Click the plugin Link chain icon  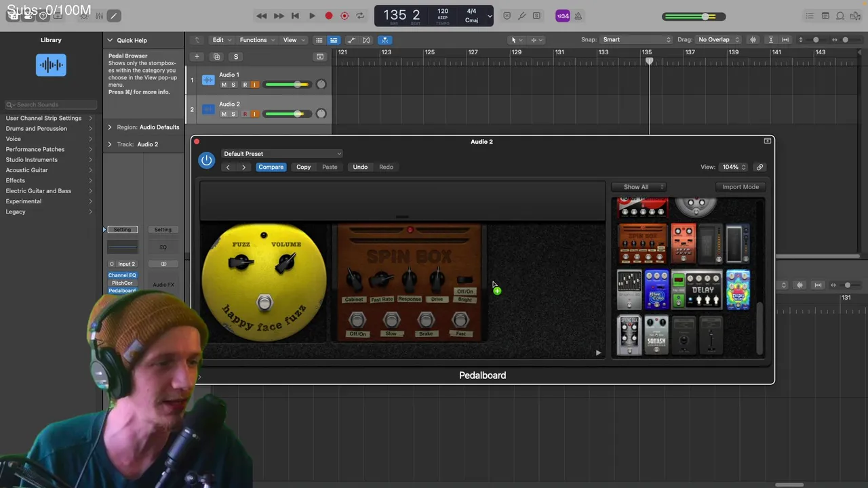pyautogui.click(x=759, y=167)
